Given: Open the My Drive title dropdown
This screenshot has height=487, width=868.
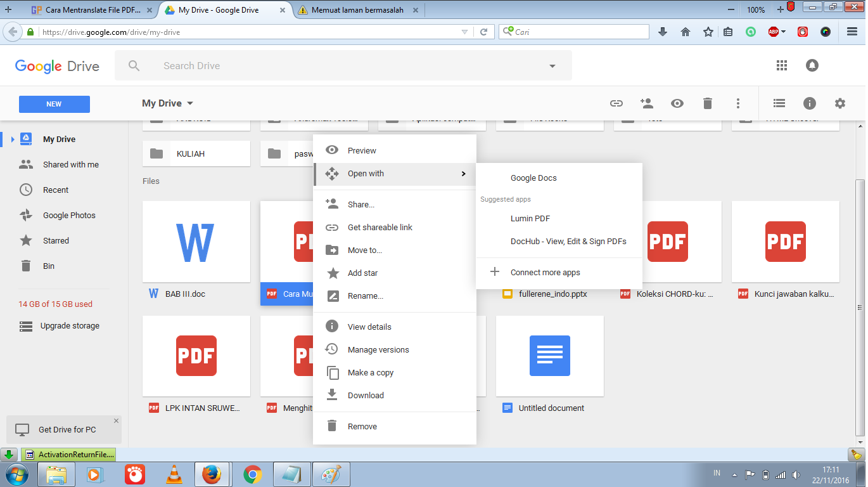Looking at the screenshot, I should (x=167, y=103).
